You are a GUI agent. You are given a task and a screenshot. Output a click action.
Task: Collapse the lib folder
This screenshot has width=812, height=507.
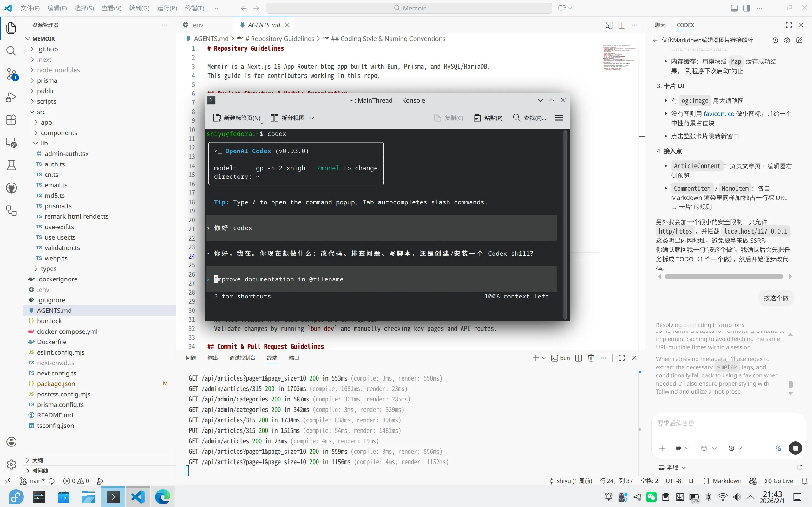coord(44,143)
